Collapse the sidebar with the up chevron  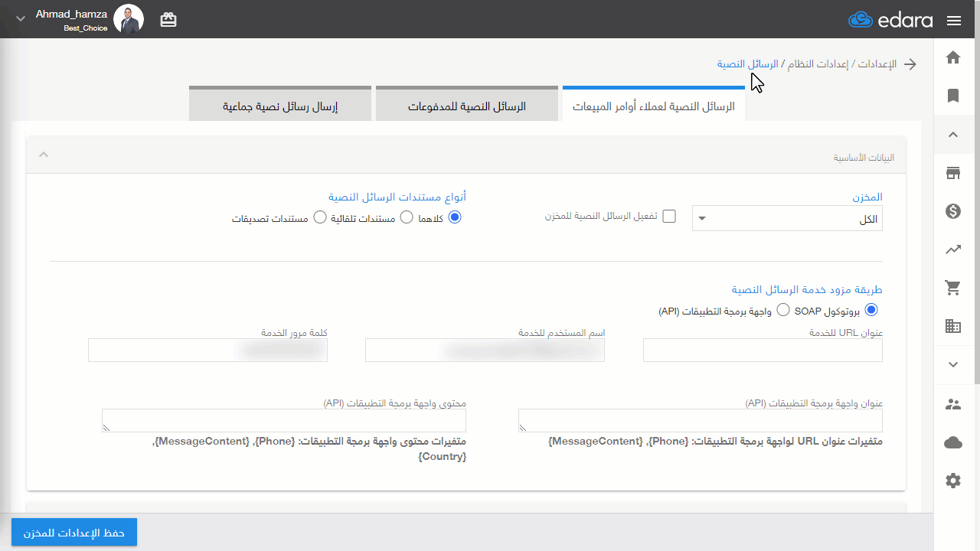coord(953,135)
